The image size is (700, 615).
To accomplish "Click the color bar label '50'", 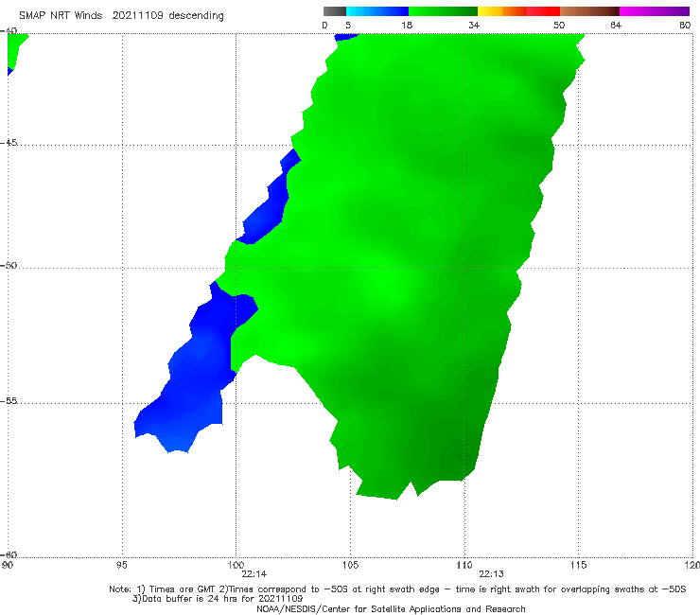I will [559, 25].
